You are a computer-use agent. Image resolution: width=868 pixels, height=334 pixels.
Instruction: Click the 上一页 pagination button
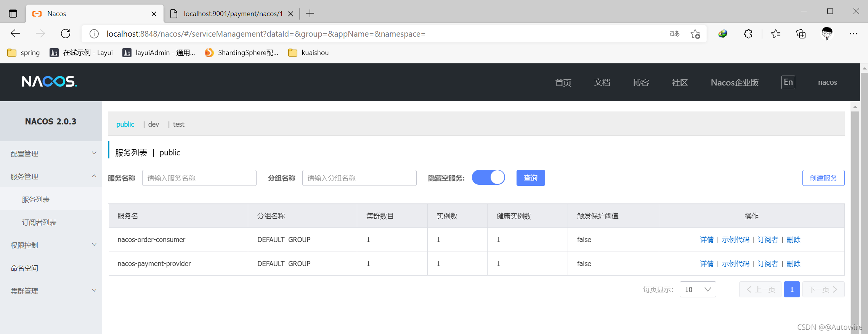[760, 289]
